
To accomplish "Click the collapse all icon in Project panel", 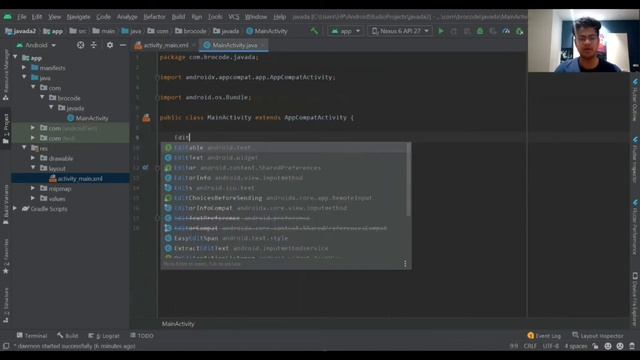I will [x=93, y=45].
